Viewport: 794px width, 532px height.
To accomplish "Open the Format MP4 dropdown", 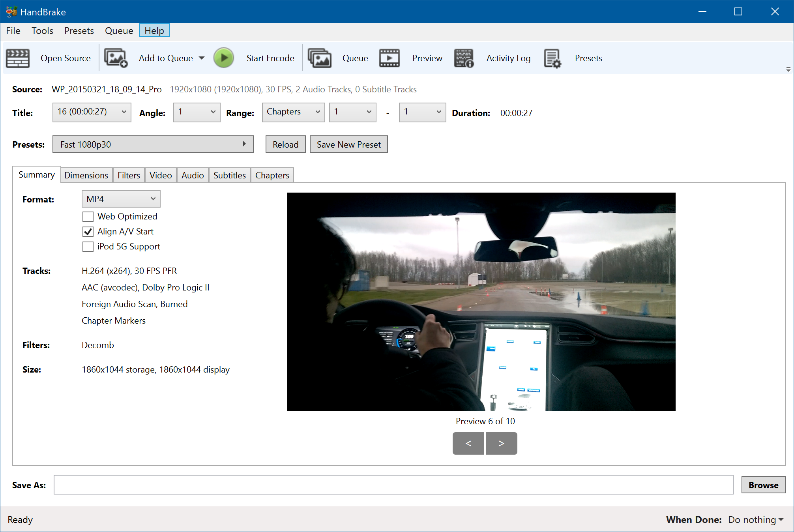I will 119,199.
